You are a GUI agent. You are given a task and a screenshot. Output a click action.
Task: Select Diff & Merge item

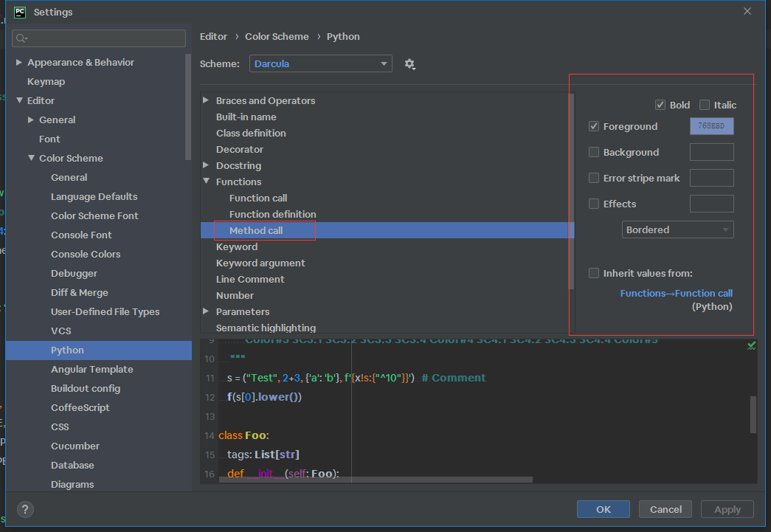[x=79, y=292]
